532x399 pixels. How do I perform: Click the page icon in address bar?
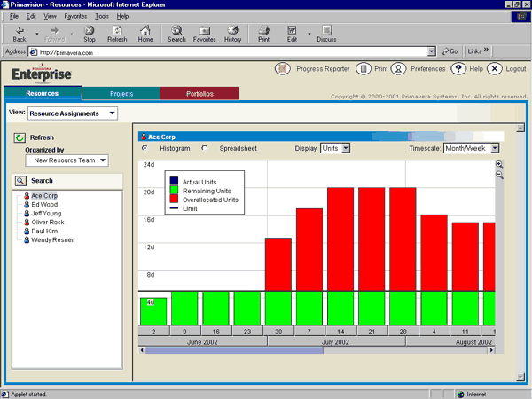[34, 52]
